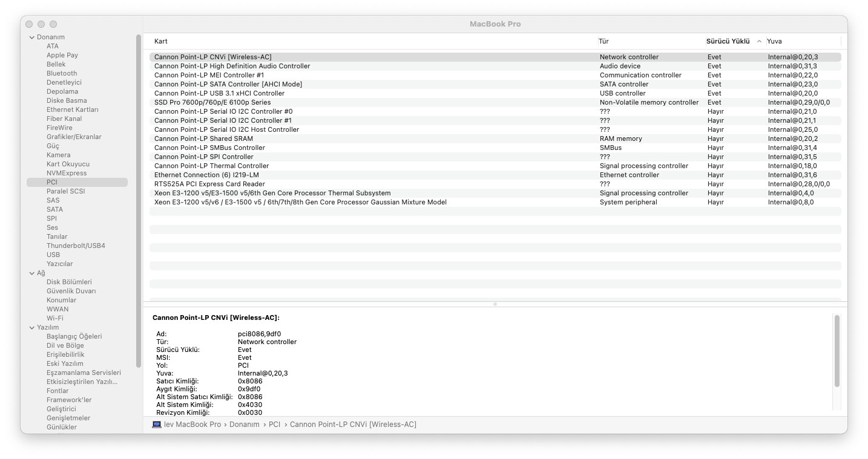Sort by the Yuva column header
Image resolution: width=868 pixels, height=459 pixels.
(774, 41)
